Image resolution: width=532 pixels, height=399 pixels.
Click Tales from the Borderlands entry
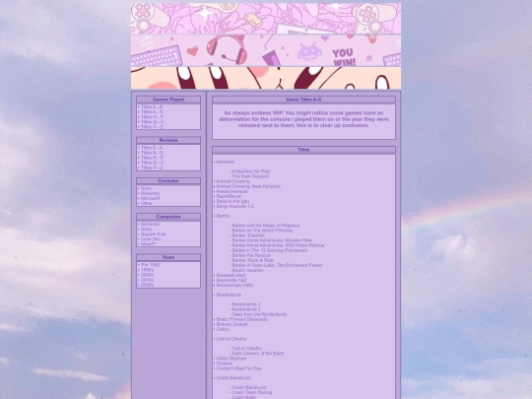click(x=259, y=314)
